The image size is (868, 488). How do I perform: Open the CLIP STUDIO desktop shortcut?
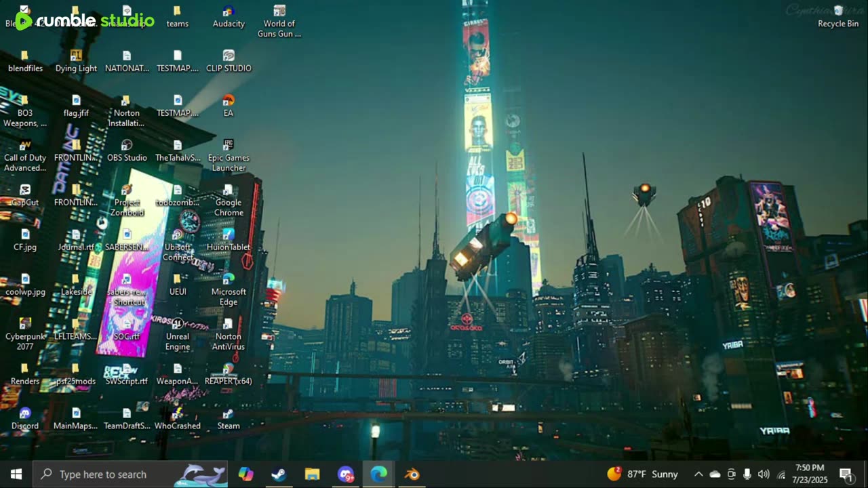(229, 61)
